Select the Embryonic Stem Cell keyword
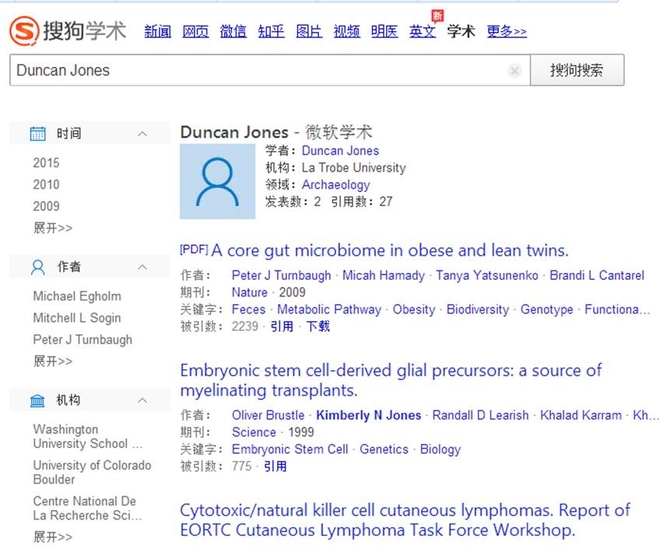 [290, 449]
